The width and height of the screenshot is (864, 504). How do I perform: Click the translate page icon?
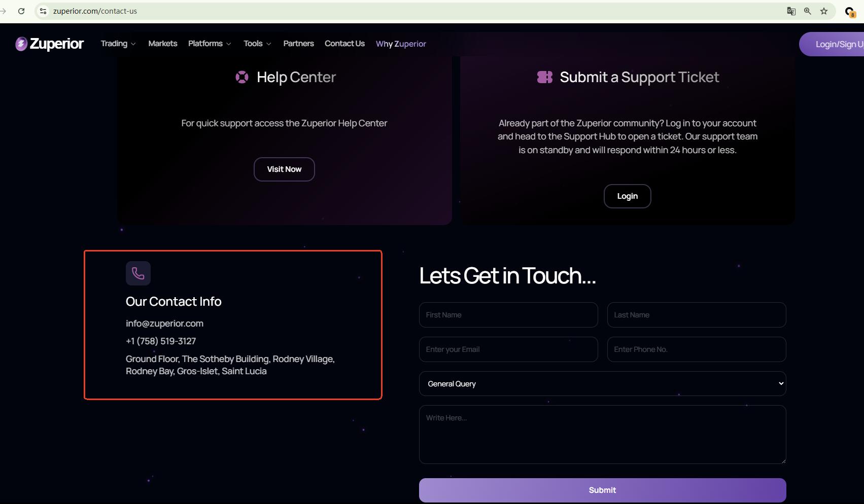[x=791, y=11]
